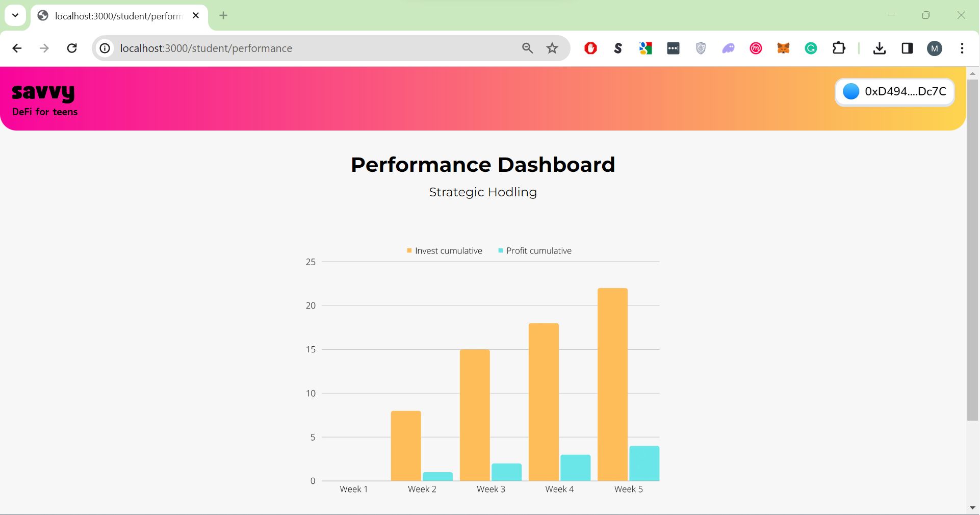Image resolution: width=980 pixels, height=515 pixels.
Task: Reload the performance page
Action: click(x=72, y=48)
